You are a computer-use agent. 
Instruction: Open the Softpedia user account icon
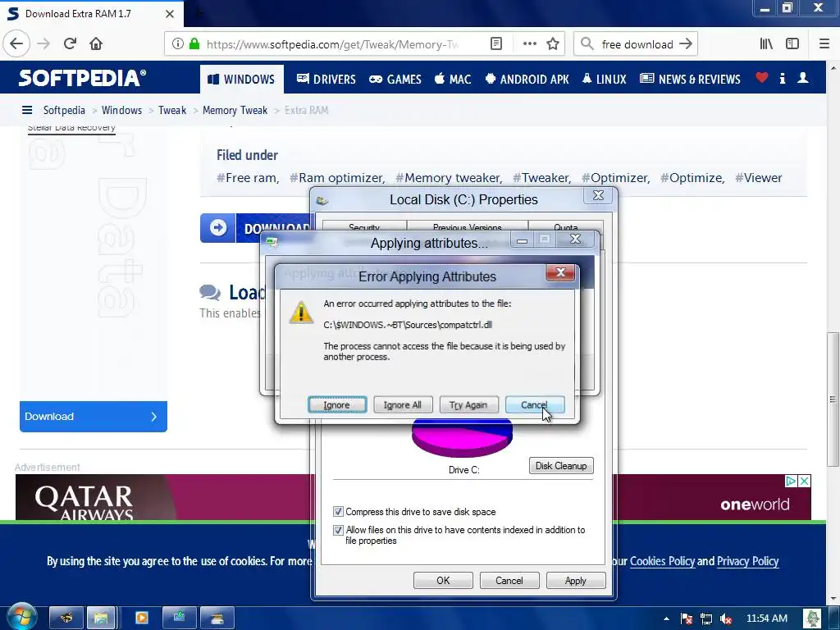(x=802, y=78)
